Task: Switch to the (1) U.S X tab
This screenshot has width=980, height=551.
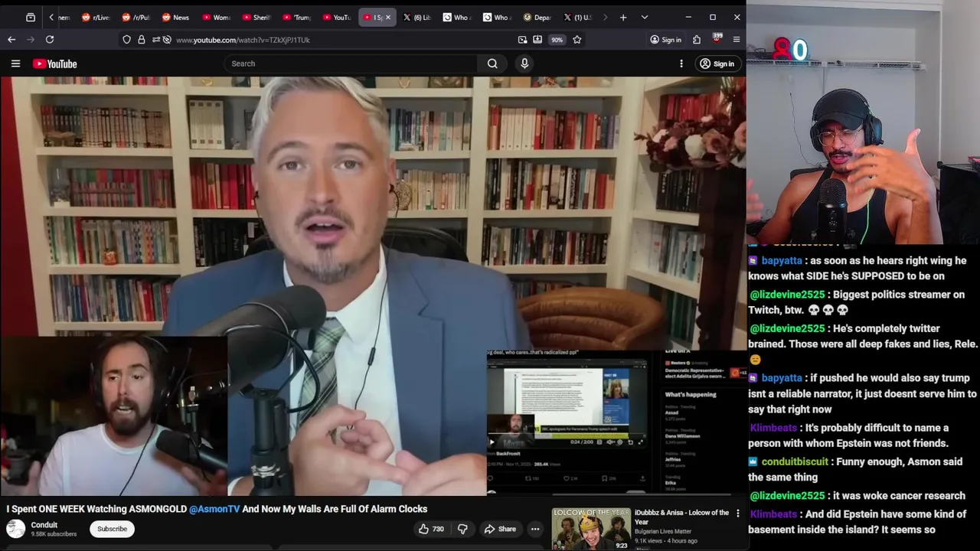Action: click(x=577, y=17)
